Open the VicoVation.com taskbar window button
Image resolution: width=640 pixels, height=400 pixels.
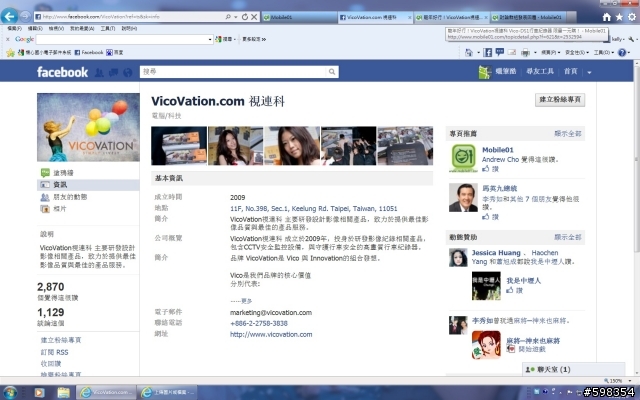[106, 393]
